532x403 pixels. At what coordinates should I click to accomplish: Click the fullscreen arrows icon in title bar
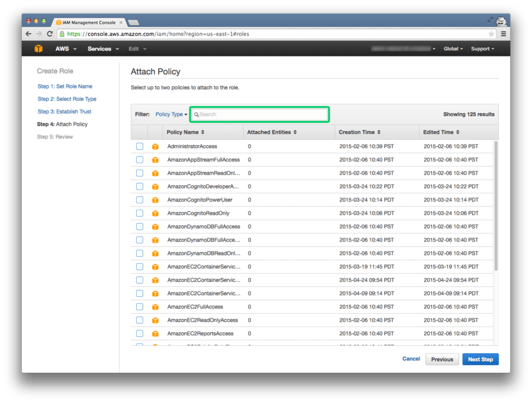click(x=490, y=20)
